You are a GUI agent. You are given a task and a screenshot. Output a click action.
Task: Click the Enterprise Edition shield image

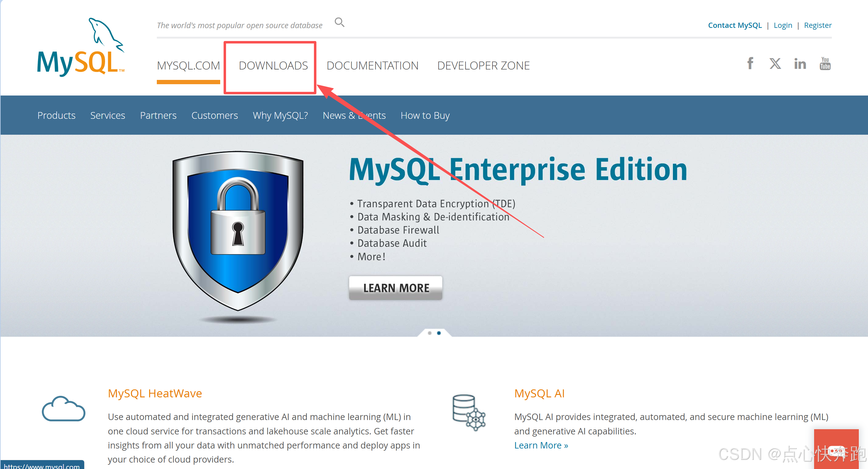238,231
